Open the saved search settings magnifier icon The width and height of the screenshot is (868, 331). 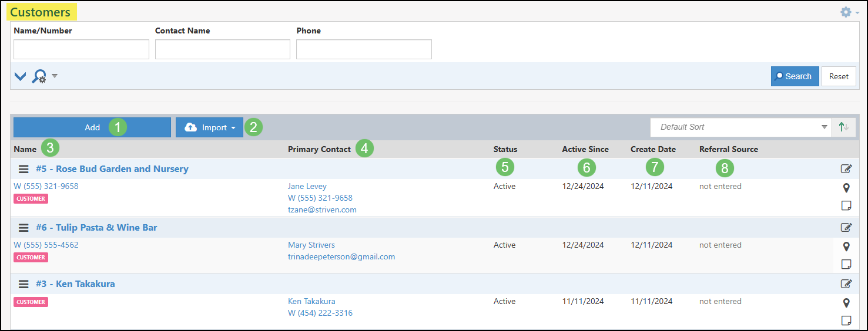coord(39,76)
